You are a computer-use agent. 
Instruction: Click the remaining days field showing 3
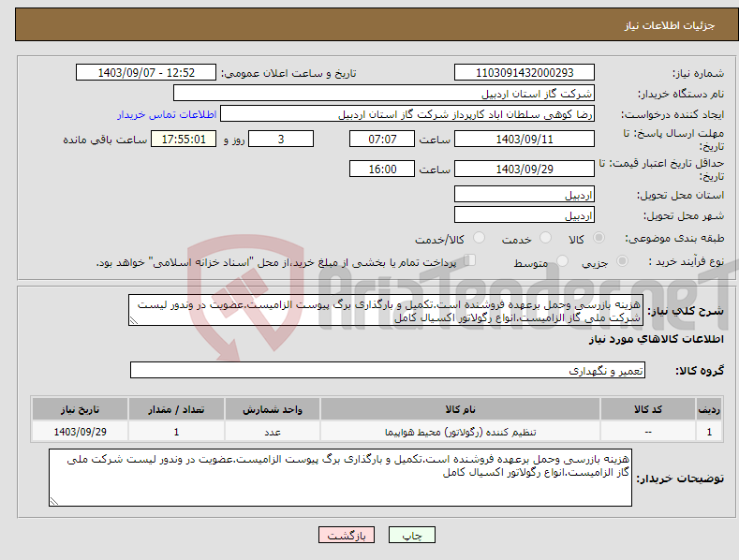[x=281, y=139]
